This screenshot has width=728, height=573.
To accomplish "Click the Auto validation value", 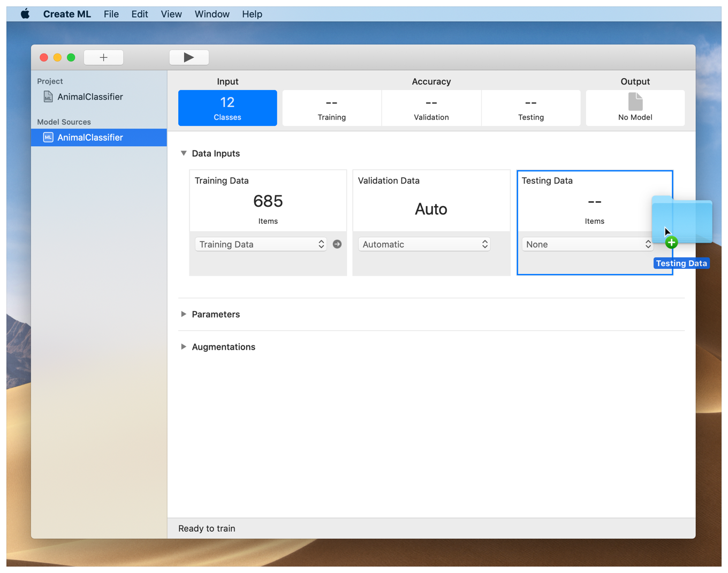I will tap(431, 209).
